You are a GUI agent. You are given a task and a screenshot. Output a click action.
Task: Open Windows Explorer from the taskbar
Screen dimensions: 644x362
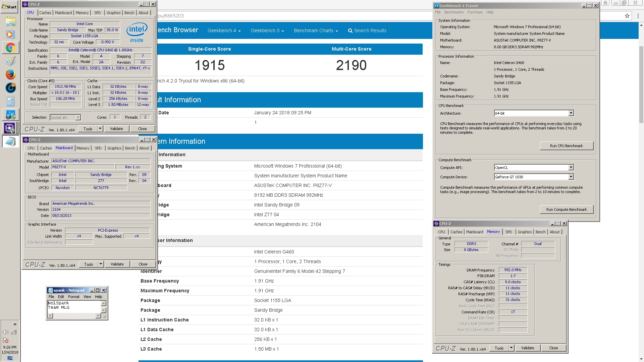point(10,21)
